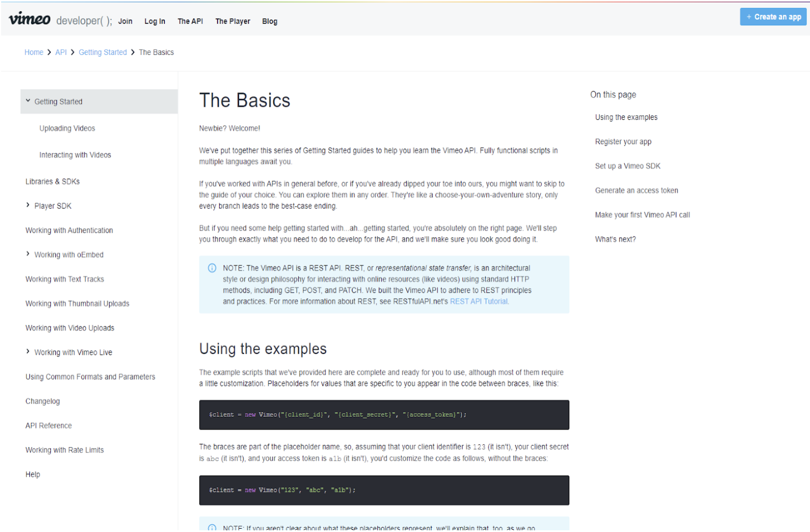The width and height of the screenshot is (810, 532).
Task: Click the first client code block
Action: [384, 415]
